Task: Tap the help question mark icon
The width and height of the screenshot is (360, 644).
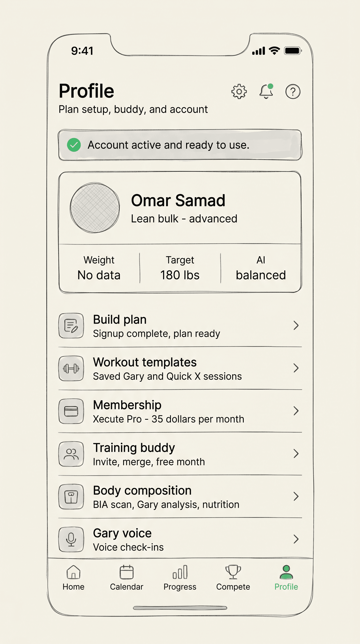Action: 293,92
